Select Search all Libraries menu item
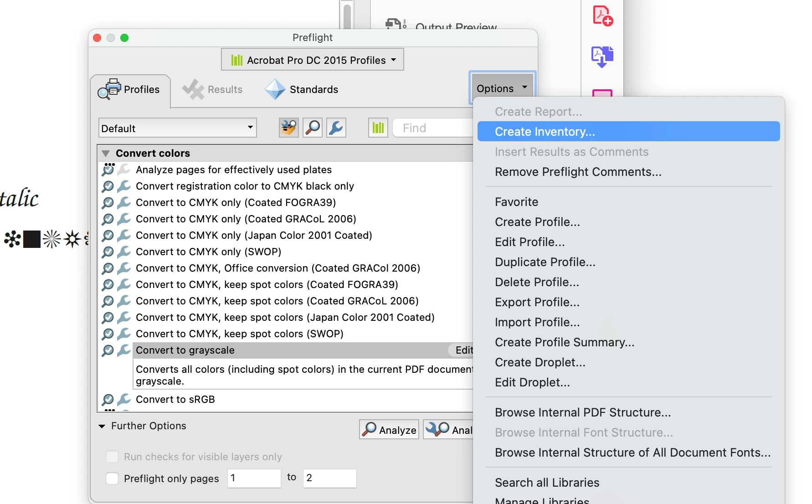The width and height of the screenshot is (812, 504). 628,483
